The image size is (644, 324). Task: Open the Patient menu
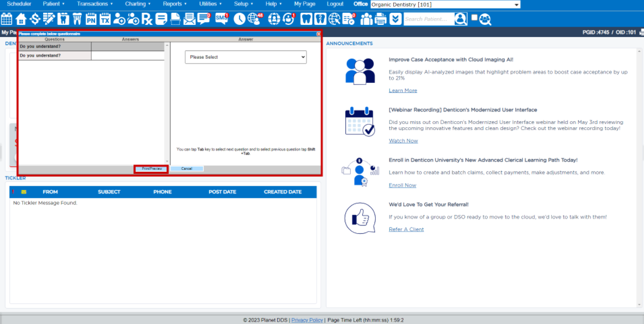[x=54, y=4]
